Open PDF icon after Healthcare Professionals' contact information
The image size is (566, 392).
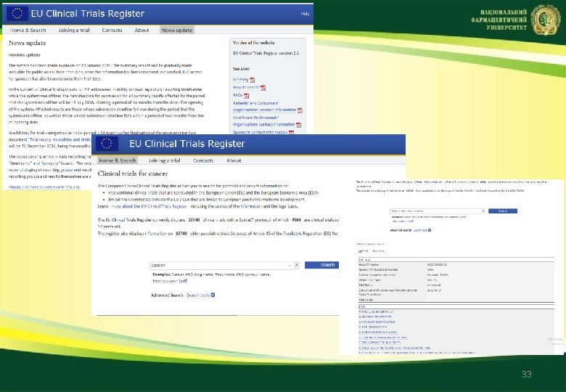[298, 125]
